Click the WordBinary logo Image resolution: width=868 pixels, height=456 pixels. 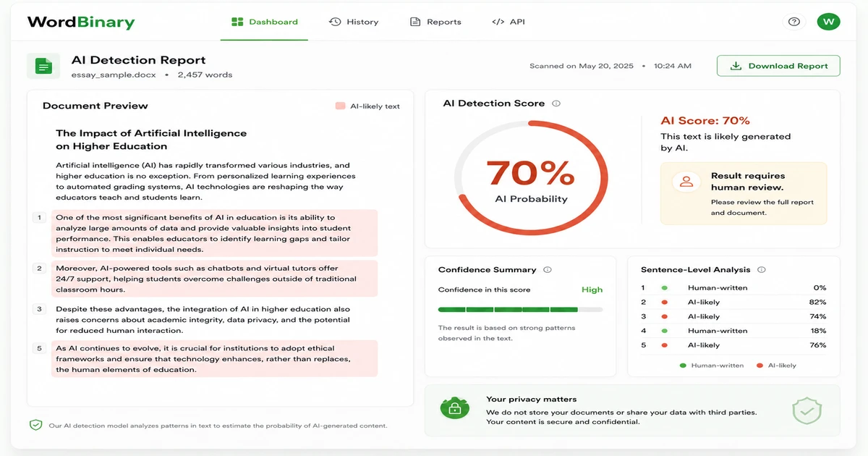coord(81,22)
